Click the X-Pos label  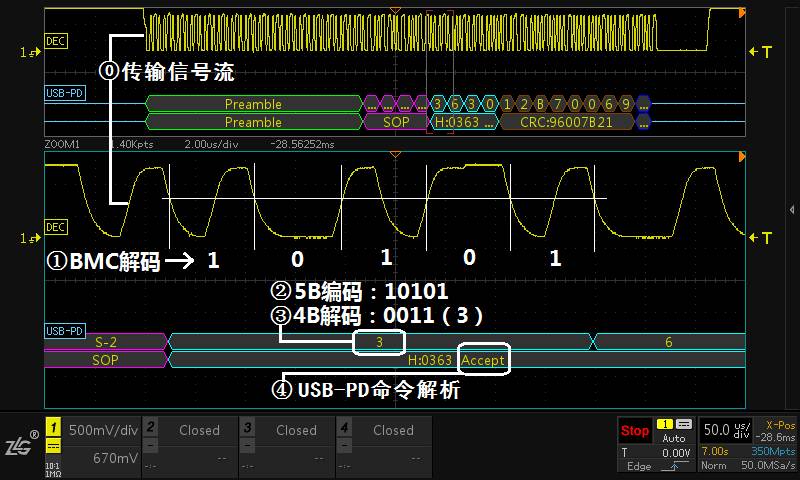click(x=780, y=425)
